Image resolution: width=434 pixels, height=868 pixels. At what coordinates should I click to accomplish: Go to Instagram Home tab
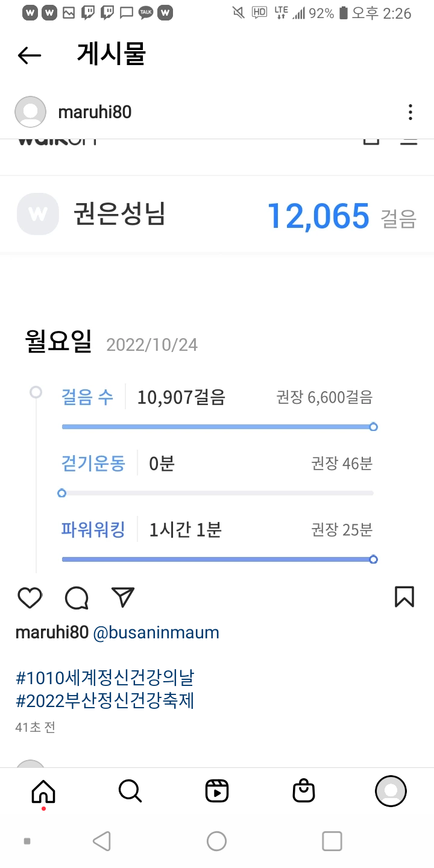coord(43,790)
